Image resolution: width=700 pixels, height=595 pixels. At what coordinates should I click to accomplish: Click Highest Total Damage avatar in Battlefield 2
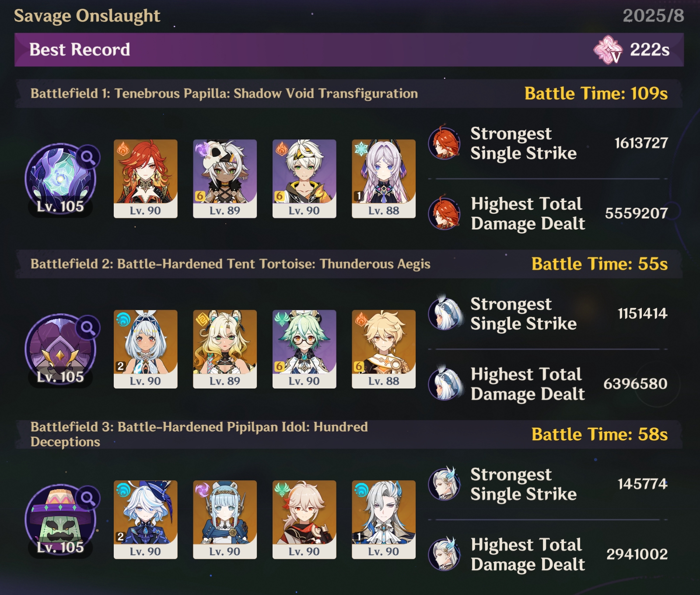point(444,384)
